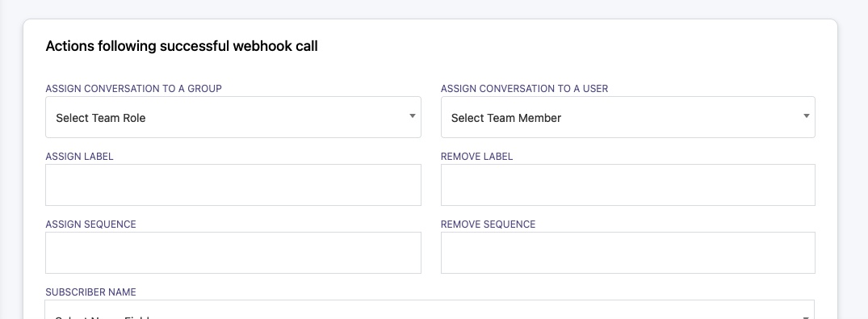
Task: Click the 'SUBSCRIBER NAME' label
Action: [90, 292]
